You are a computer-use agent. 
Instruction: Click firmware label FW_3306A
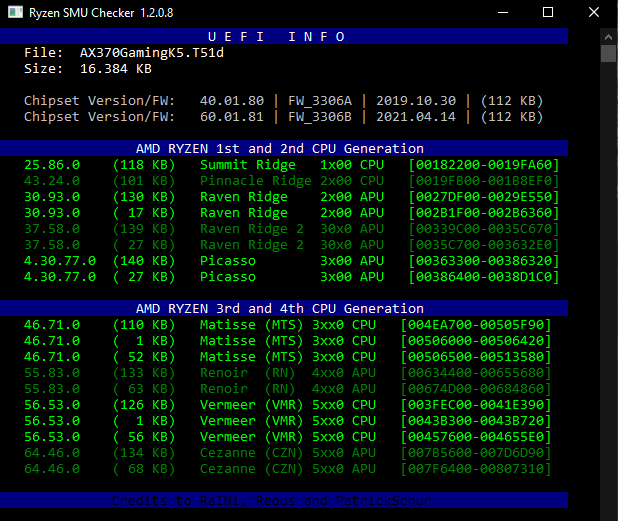coord(320,101)
